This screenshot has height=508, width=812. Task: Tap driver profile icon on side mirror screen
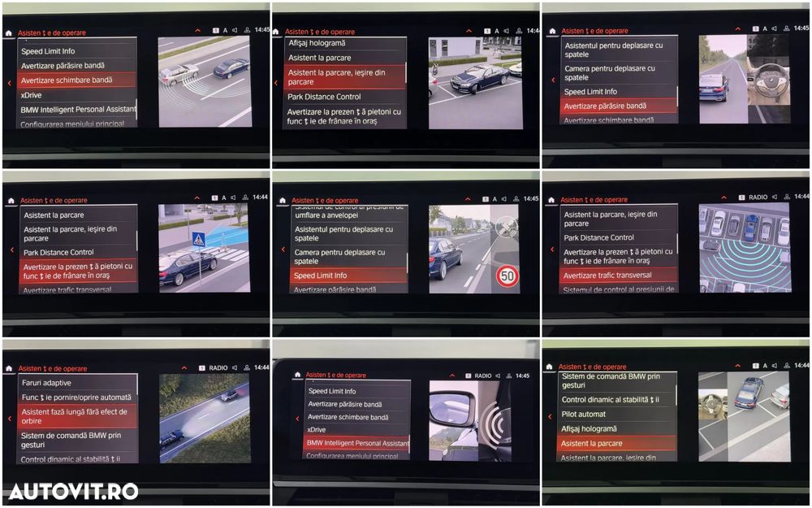(508, 376)
